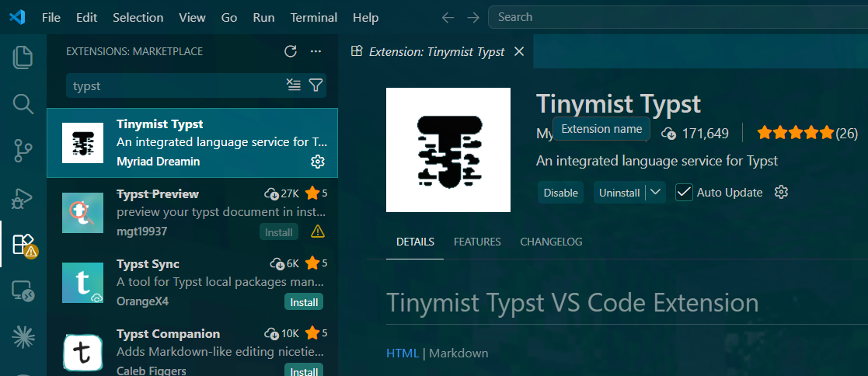Open manage gear beside Auto Update
The height and width of the screenshot is (376, 868).
coord(781,192)
